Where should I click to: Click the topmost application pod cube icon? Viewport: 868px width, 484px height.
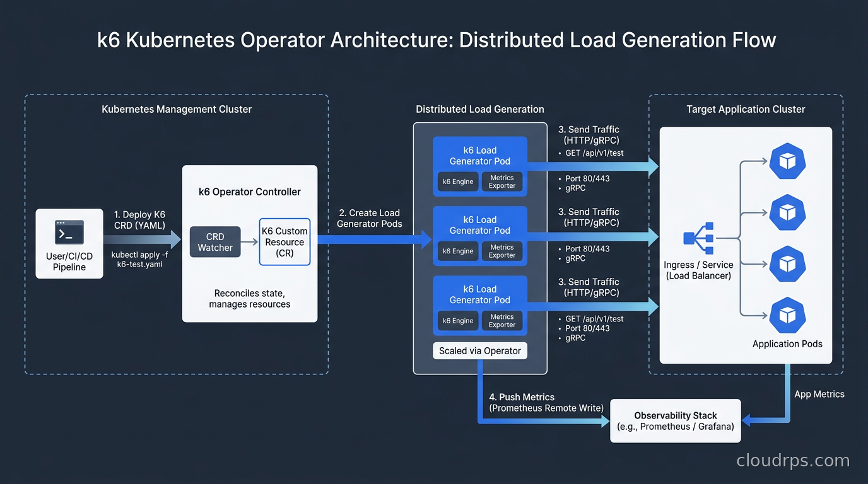787,161
